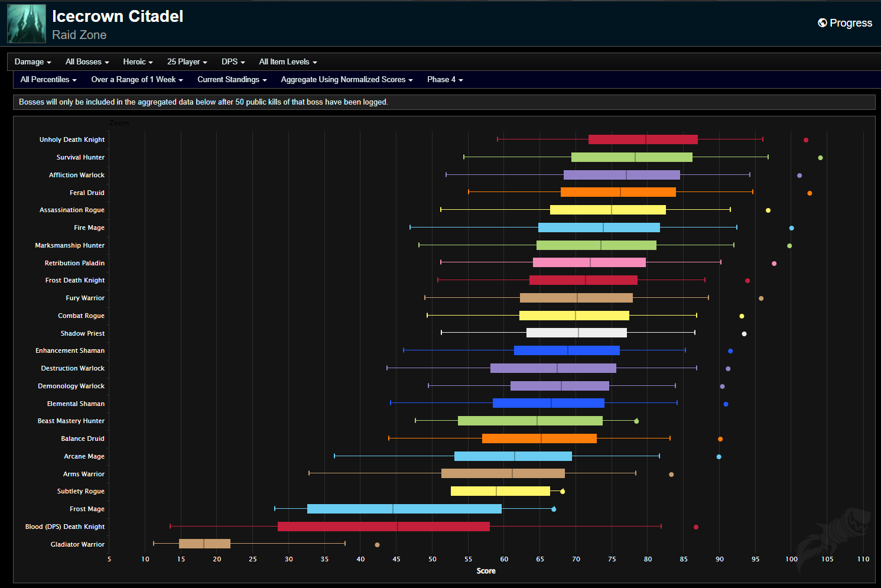Expand Over a Range of 1 Week dropdown
The image size is (881, 588).
tap(137, 80)
